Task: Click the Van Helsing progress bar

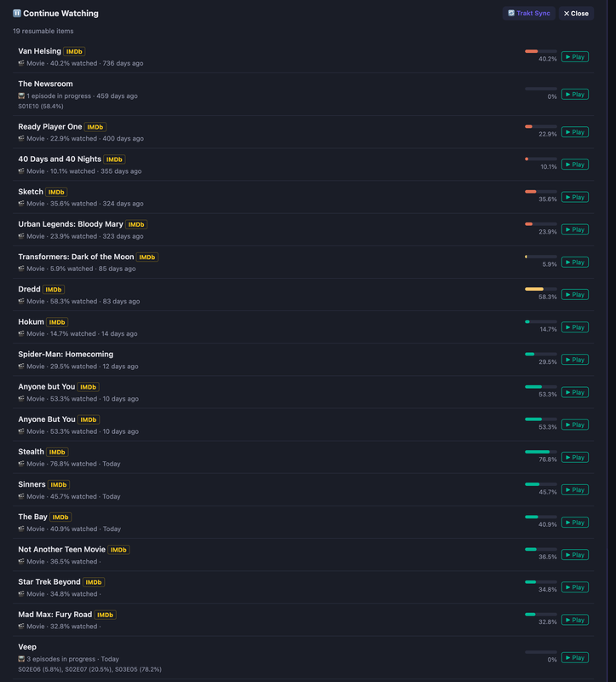Action: [541, 51]
